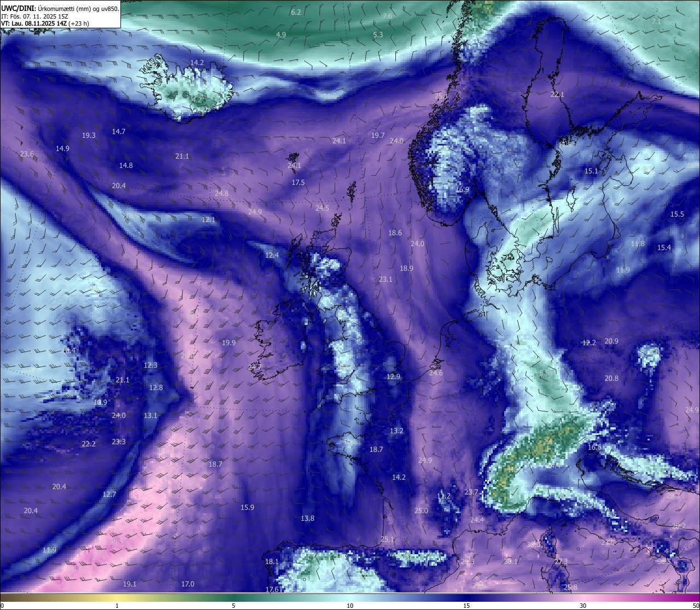Click the '12.3' value label
Screen dimensions: 700x610
click(150, 365)
